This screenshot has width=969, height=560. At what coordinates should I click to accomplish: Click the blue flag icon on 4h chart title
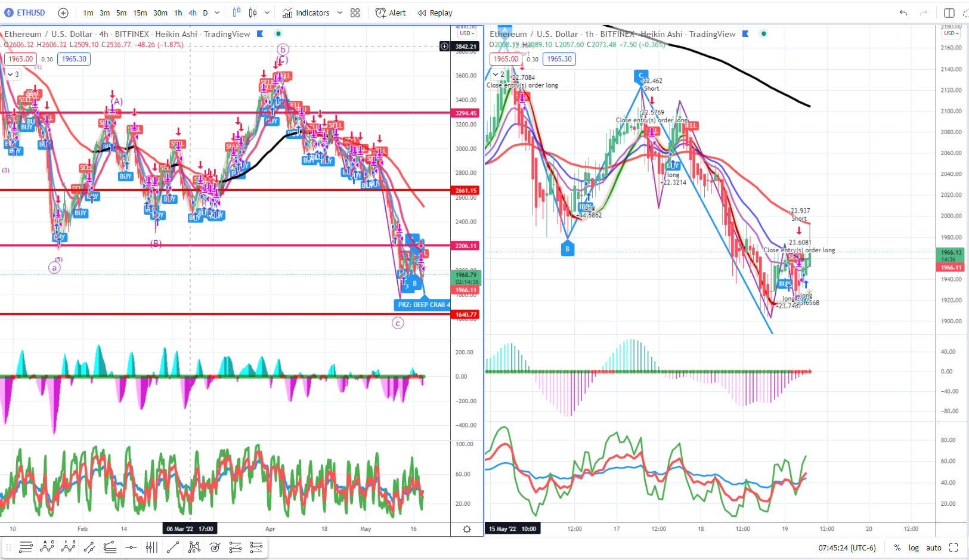pyautogui.click(x=260, y=34)
